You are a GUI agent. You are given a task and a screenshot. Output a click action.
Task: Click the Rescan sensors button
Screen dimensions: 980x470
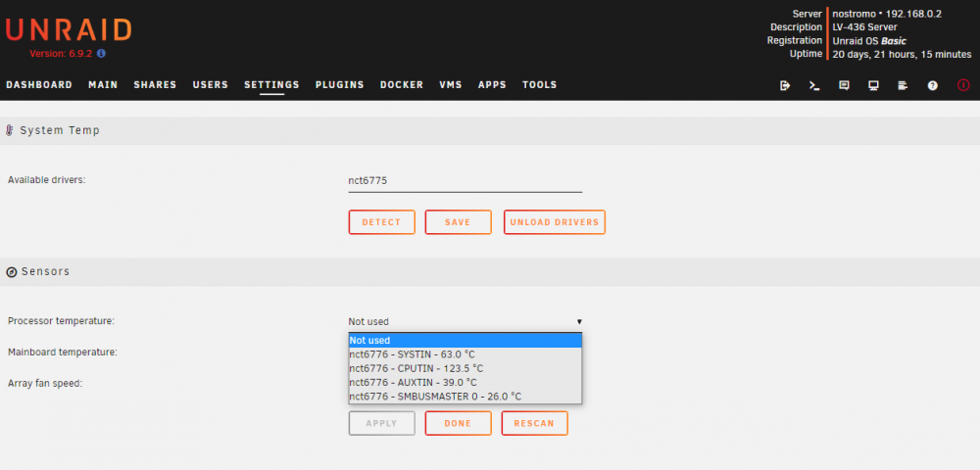[534, 423]
